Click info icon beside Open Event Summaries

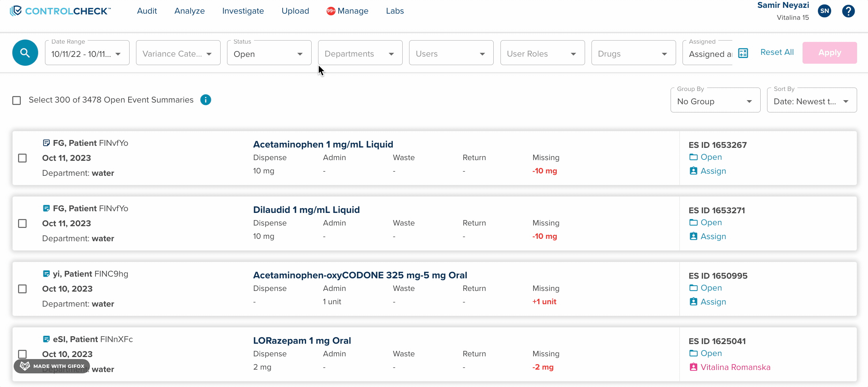206,100
